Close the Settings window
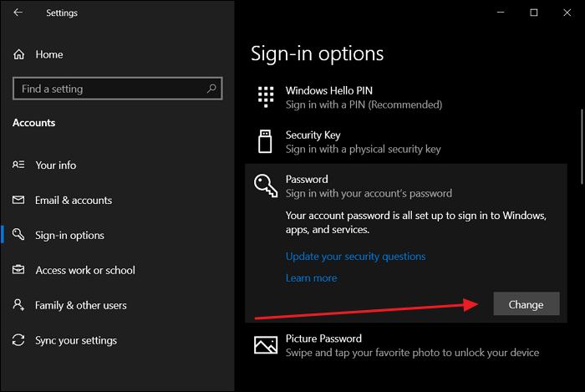This screenshot has height=392, width=585. (567, 13)
